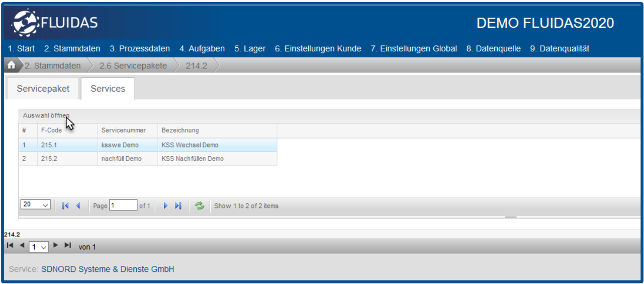644x284 pixels.
Task: Select the KSS Nachfüllen Demo row
Action: pos(193,159)
